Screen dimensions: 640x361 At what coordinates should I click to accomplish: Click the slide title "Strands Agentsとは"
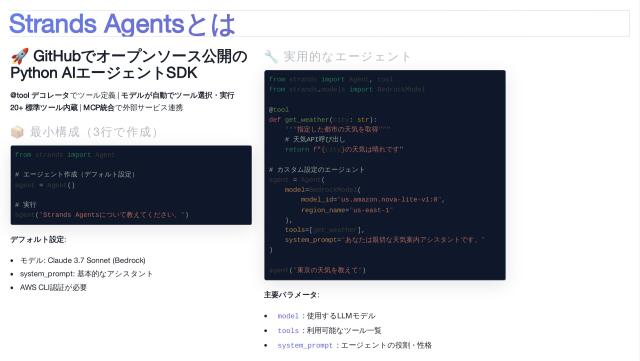coord(122,24)
